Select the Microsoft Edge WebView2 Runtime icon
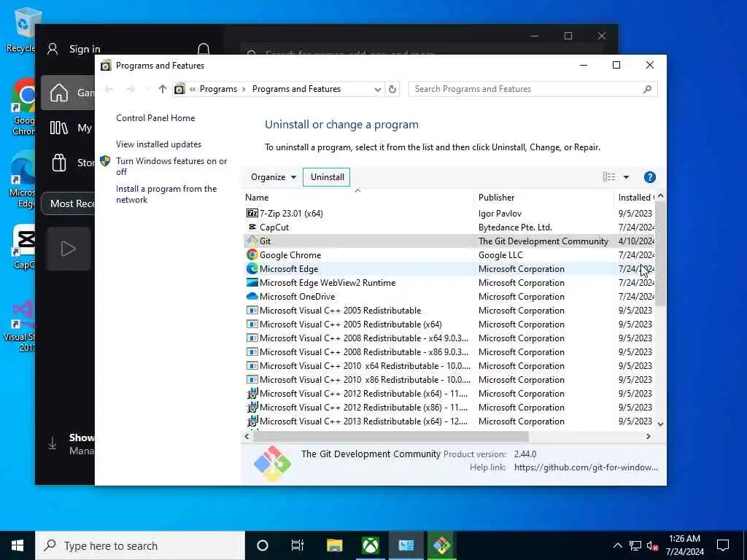The image size is (747, 560). [252, 282]
